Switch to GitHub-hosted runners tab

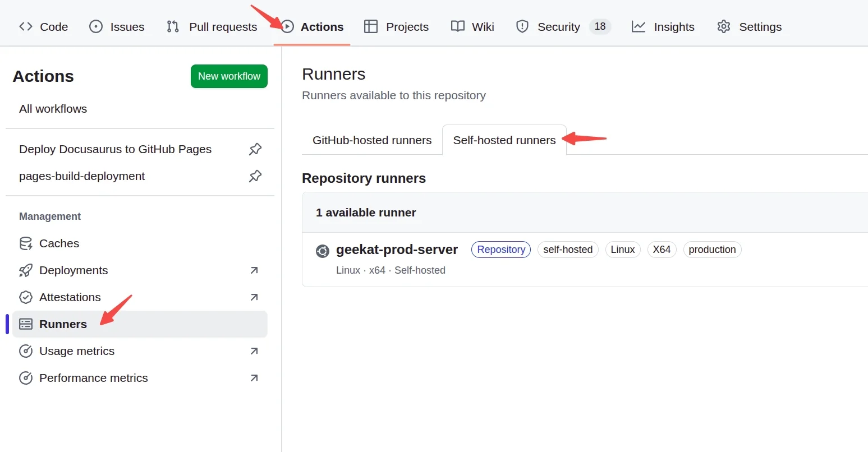372,140
